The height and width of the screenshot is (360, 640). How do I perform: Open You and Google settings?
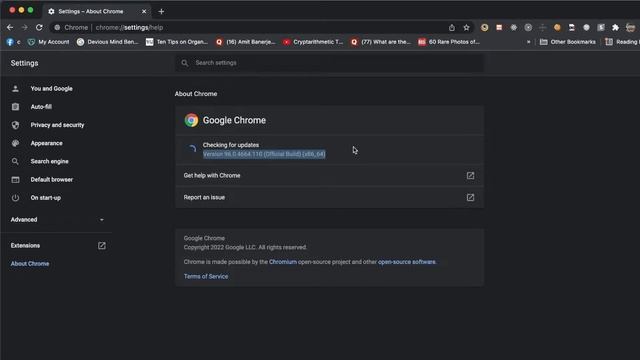51,89
